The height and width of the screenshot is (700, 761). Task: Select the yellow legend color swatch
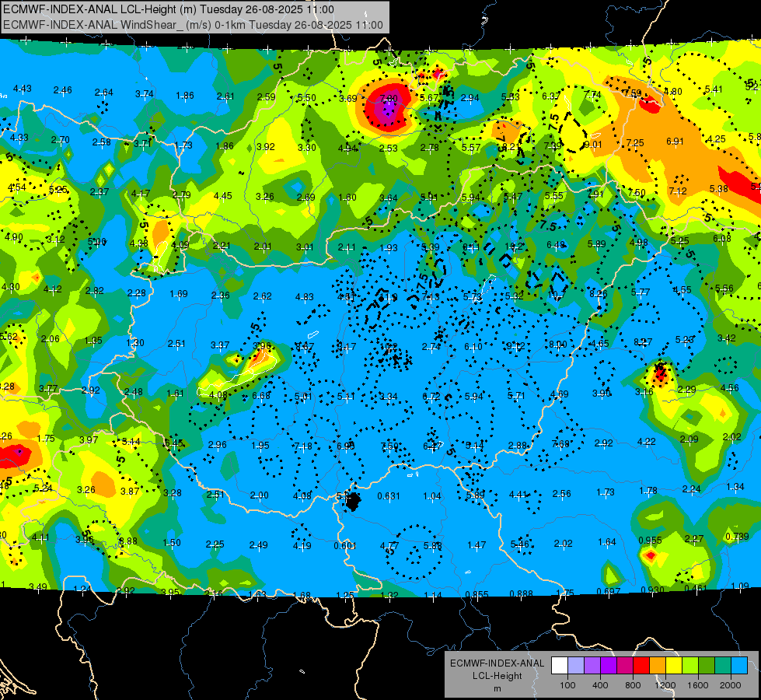click(674, 666)
